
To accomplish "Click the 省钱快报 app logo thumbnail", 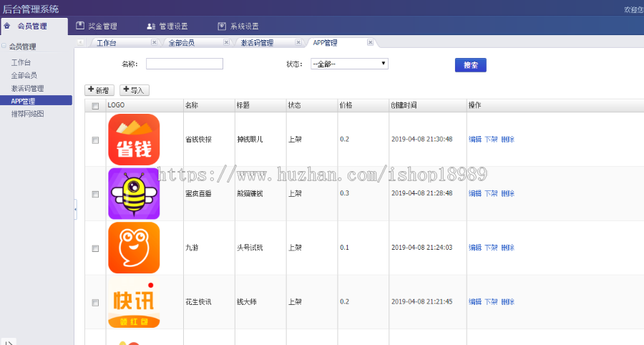I will [133, 140].
